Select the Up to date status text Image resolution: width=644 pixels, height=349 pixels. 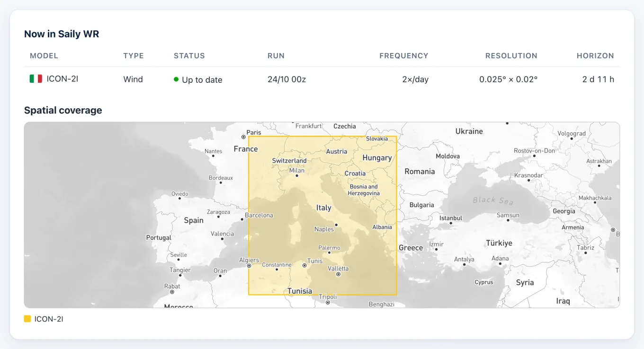(x=202, y=80)
